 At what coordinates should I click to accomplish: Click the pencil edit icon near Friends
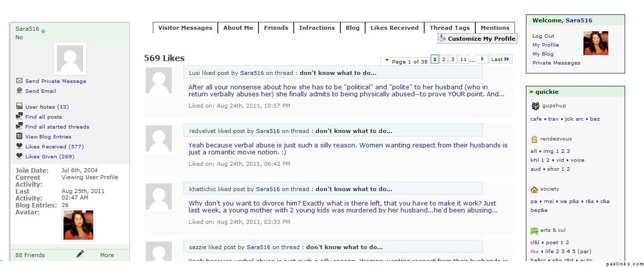tap(80, 255)
